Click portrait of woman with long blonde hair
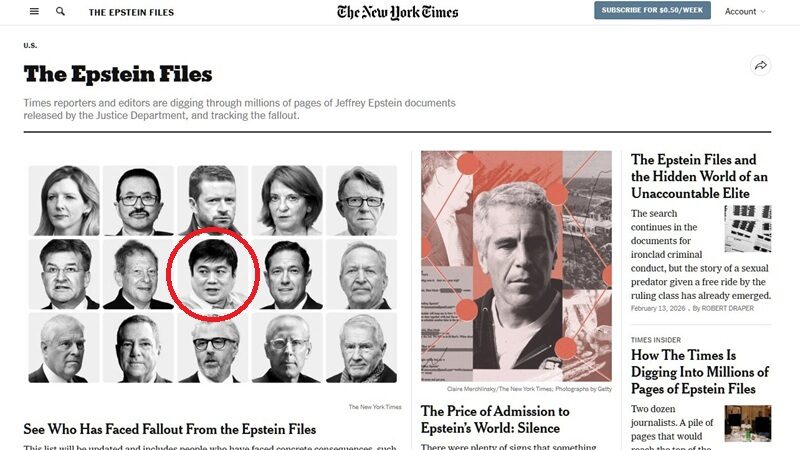This screenshot has height=450, width=800. point(64,201)
